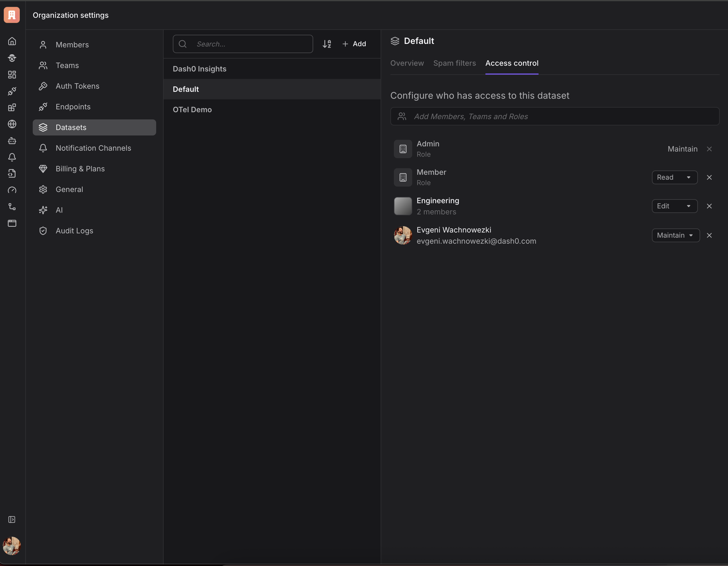Screen dimensions: 728x566
Task: Click the Add dataset button
Action: [x=354, y=44]
